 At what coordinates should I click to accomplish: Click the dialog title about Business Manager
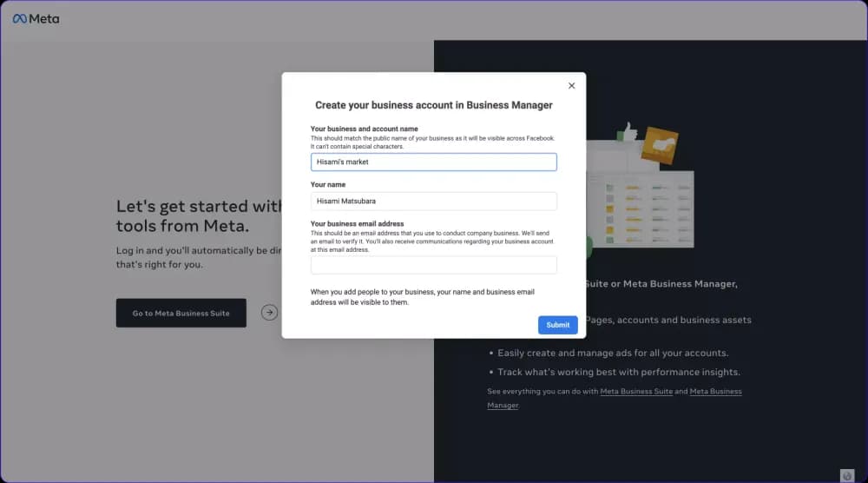click(x=434, y=105)
